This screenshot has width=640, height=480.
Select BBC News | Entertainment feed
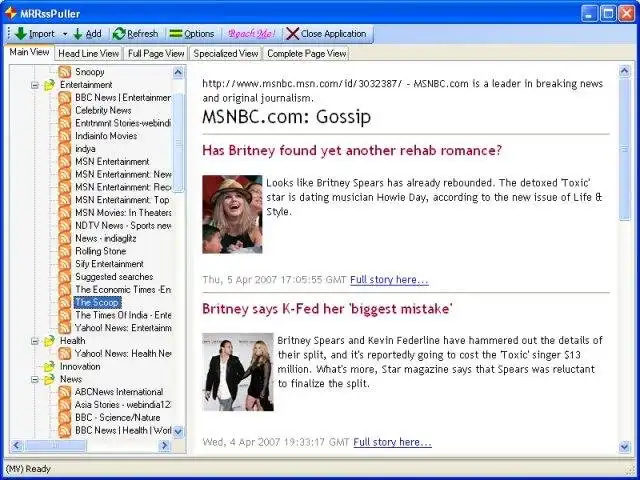123,98
